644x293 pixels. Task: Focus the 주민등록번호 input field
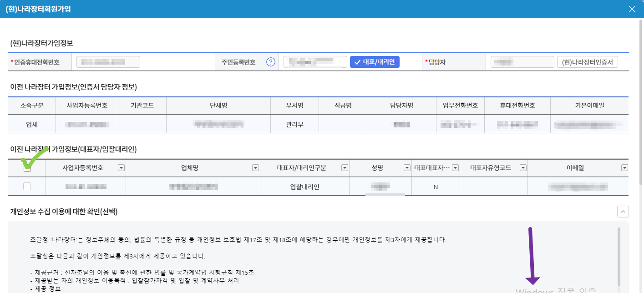click(315, 62)
